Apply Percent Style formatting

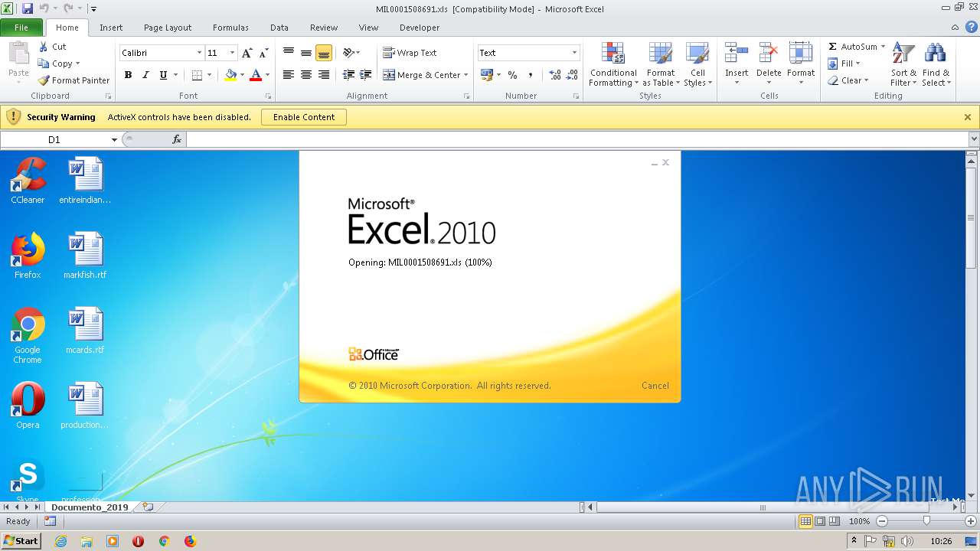pos(512,75)
